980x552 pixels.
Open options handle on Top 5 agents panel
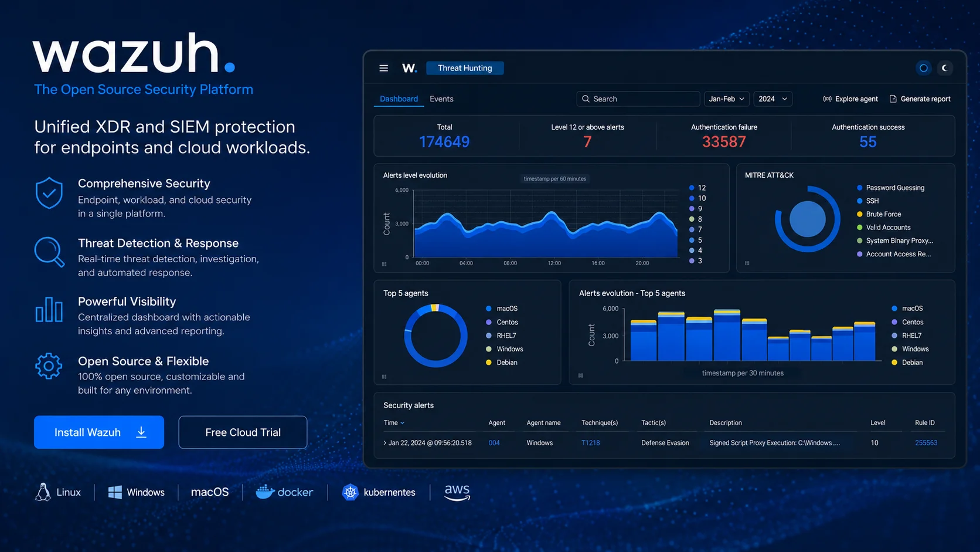click(384, 377)
